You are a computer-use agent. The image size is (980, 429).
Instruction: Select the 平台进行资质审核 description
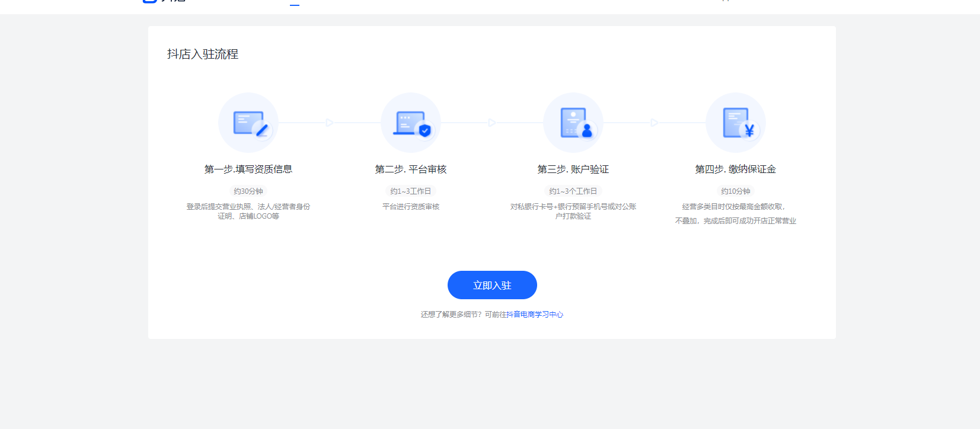[411, 207]
